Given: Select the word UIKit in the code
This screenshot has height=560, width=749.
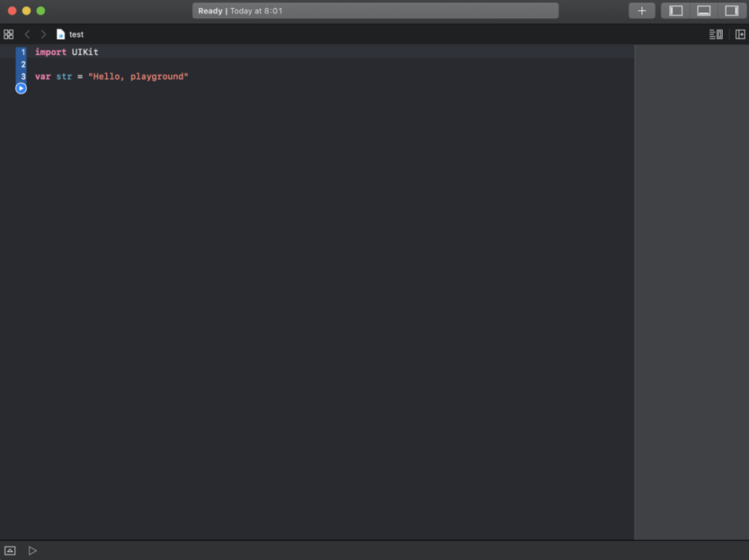Looking at the screenshot, I should point(86,52).
